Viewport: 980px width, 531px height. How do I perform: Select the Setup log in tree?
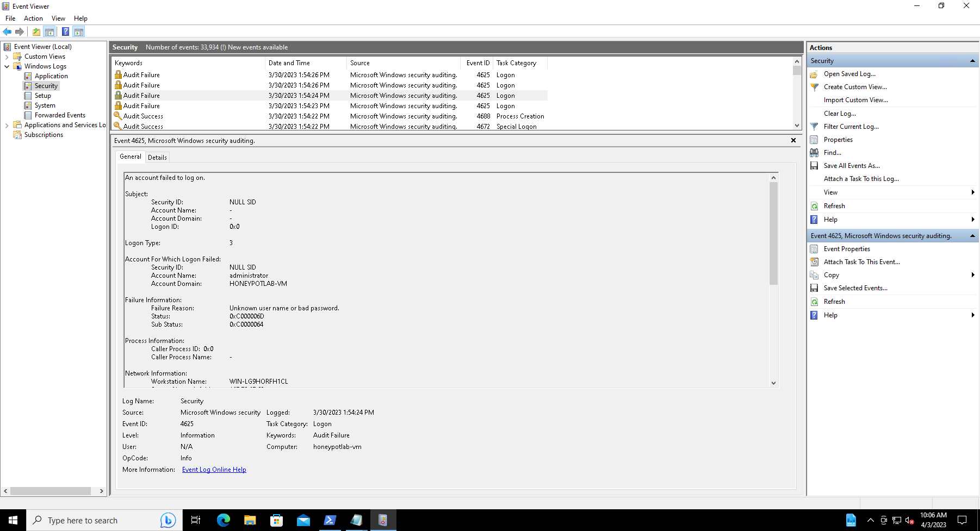pyautogui.click(x=43, y=96)
